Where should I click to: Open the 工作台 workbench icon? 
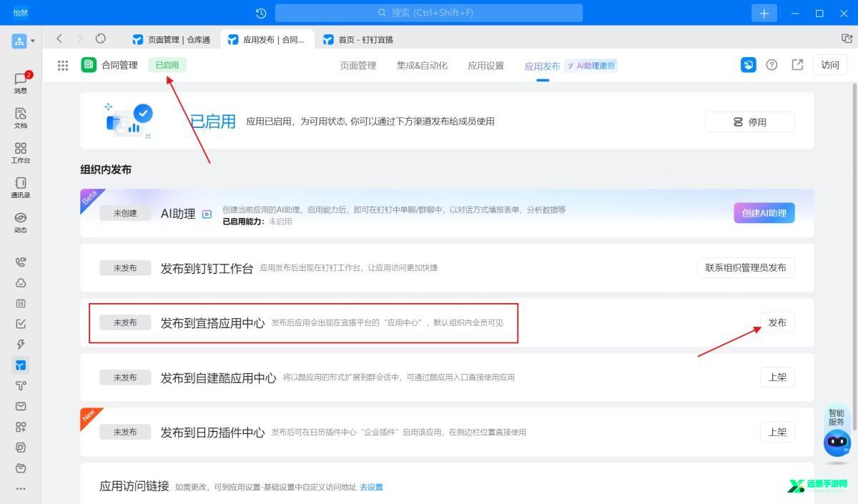[21, 153]
